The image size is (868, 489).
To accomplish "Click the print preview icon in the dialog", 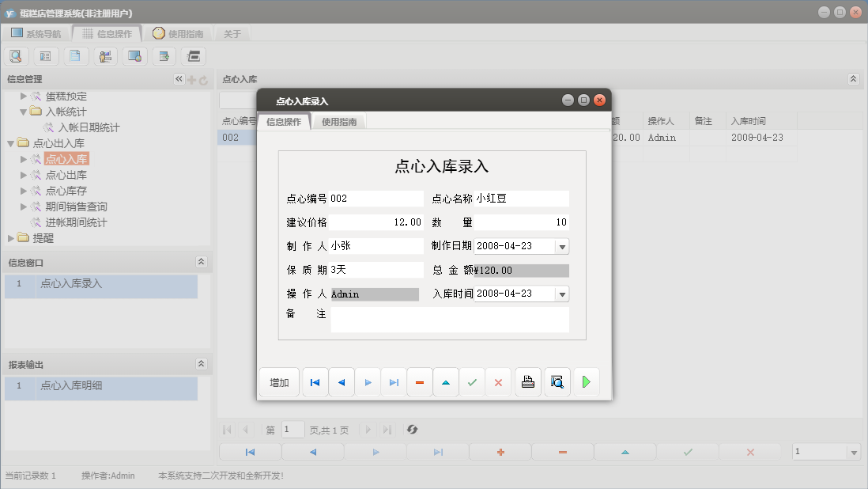I will (557, 382).
